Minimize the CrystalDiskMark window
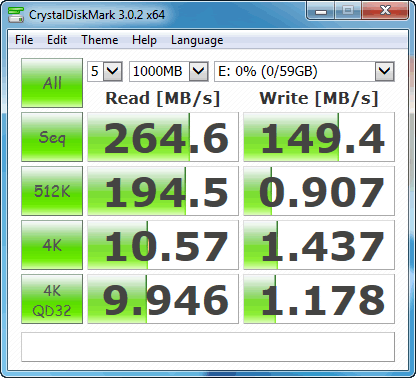 (x=321, y=12)
